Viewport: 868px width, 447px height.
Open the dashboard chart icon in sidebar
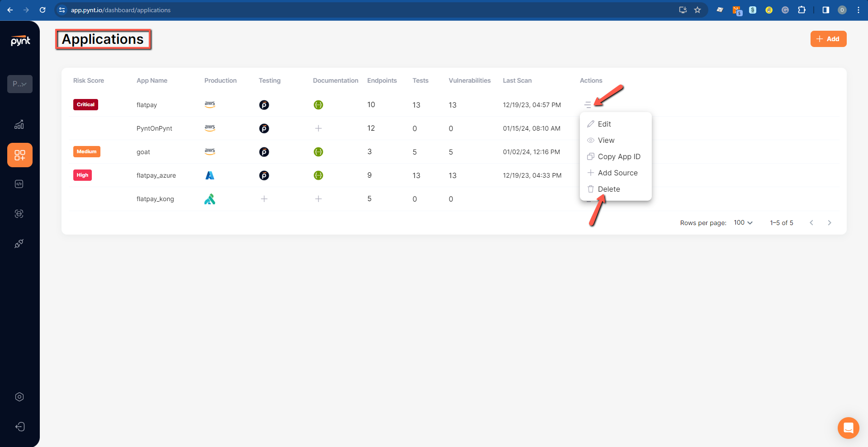click(19, 125)
